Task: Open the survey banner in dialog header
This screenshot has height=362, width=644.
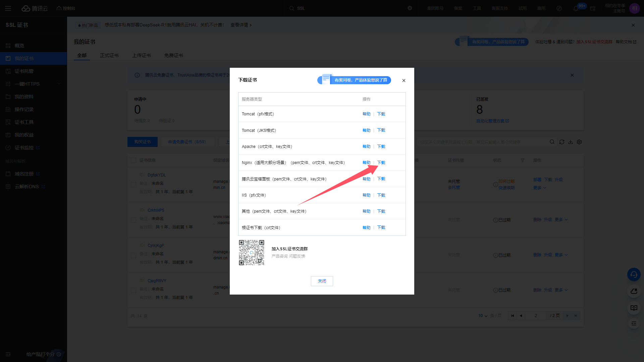Action: (354, 80)
